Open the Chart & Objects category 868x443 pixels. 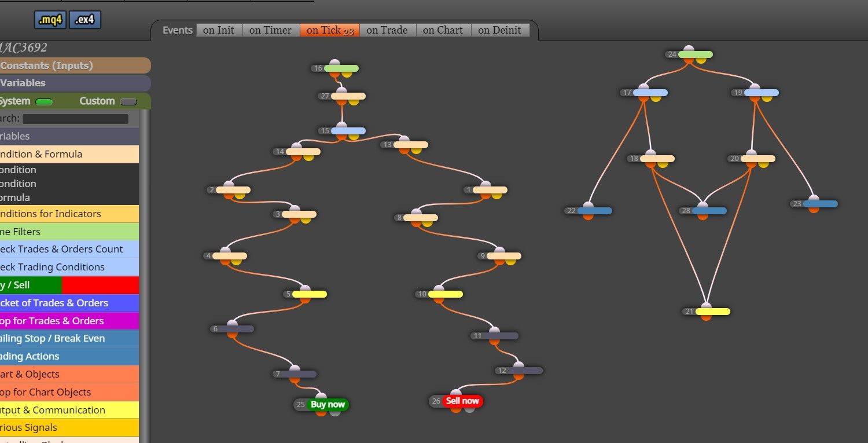69,374
